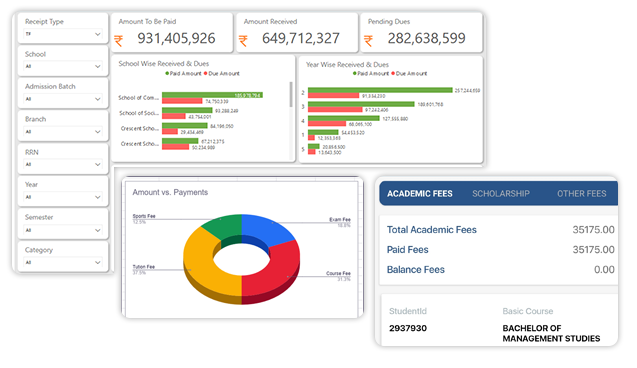Select the red due bar labeled 74,750,339
This screenshot has height=368, width=637.
pyautogui.click(x=182, y=101)
